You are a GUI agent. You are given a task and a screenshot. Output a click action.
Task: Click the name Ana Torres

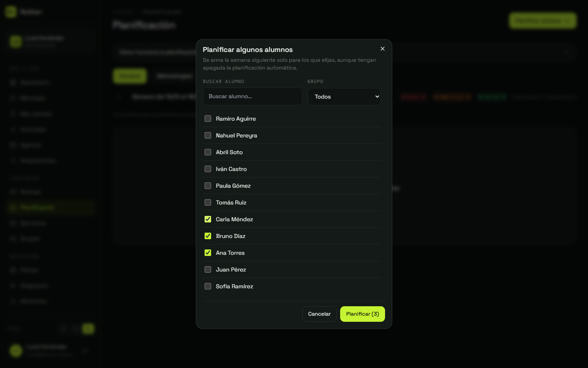pos(230,253)
